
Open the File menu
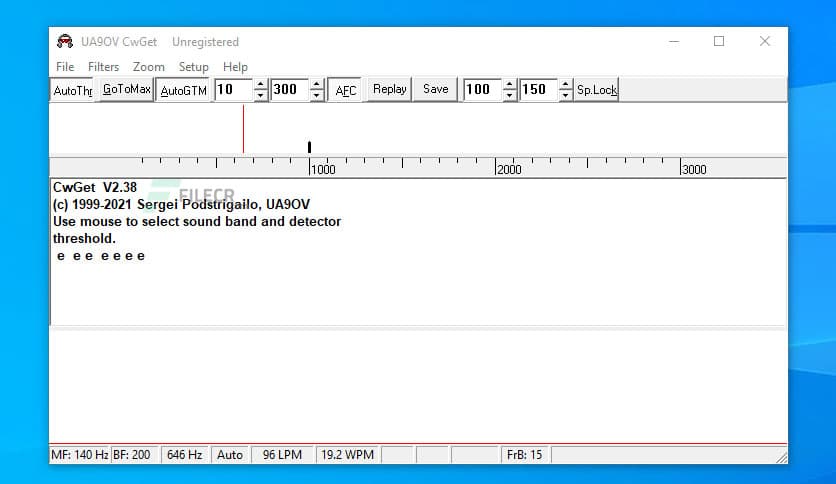(x=65, y=67)
